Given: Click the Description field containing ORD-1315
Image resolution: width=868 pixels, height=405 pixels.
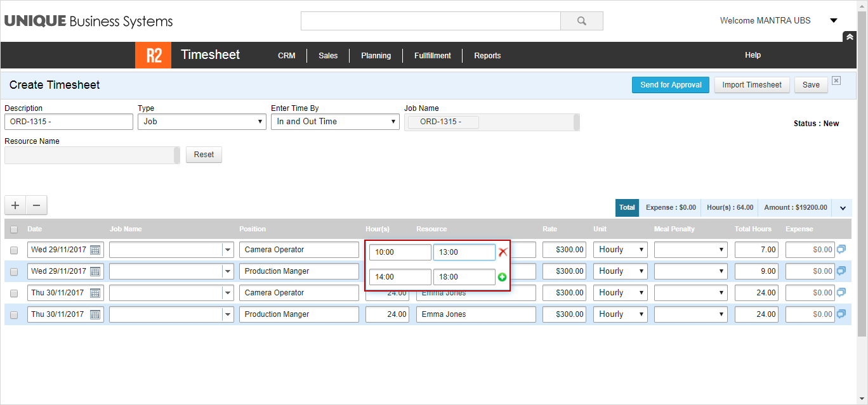Looking at the screenshot, I should click(69, 122).
